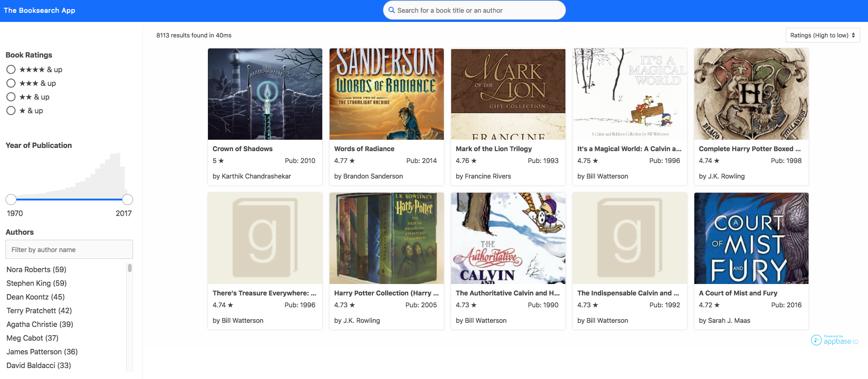Click the Pub: 2016 text
The height and width of the screenshot is (379, 868).
(786, 305)
